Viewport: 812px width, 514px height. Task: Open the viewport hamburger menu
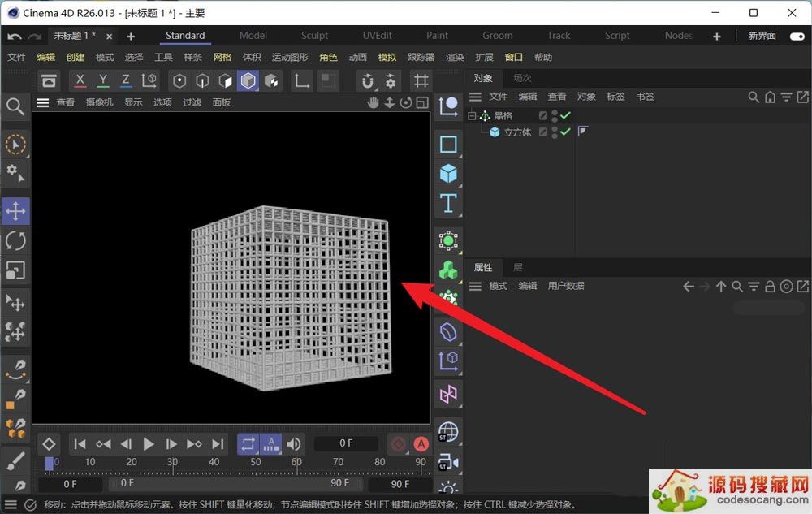point(43,102)
